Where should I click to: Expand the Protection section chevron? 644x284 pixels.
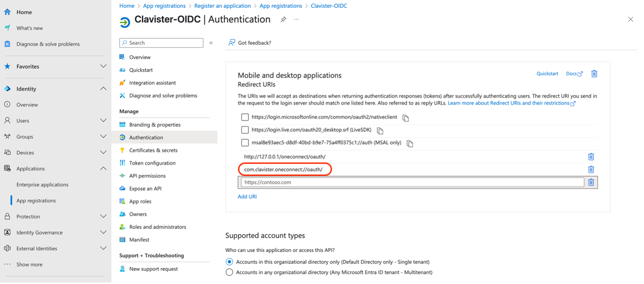[x=103, y=217]
